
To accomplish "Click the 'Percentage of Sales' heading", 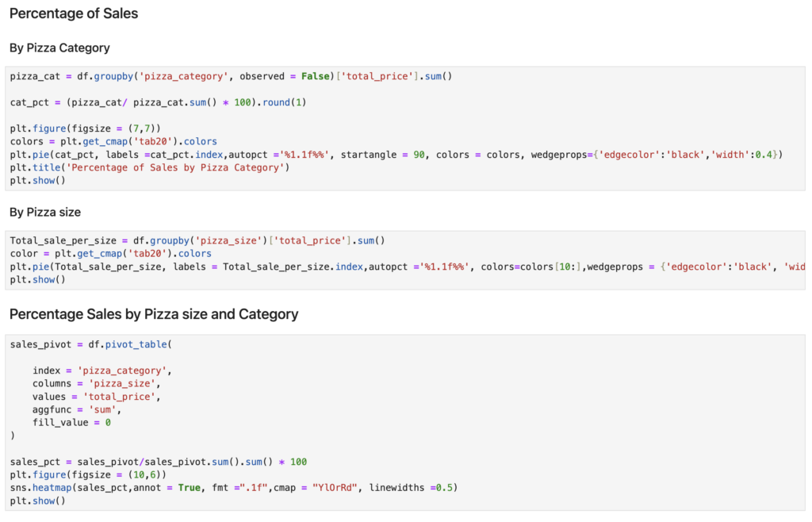I will click(x=74, y=13).
